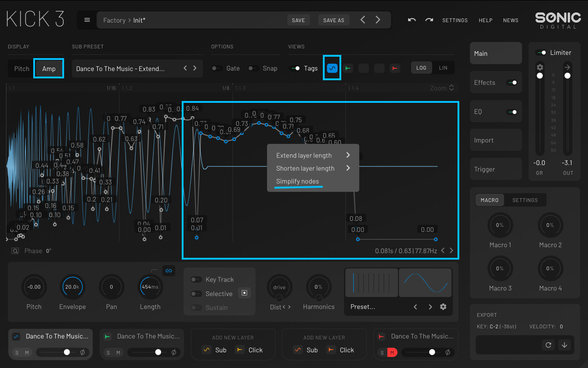The height and width of the screenshot is (368, 588).
Task: Select the green click layer view icon
Action: pyautogui.click(x=348, y=68)
